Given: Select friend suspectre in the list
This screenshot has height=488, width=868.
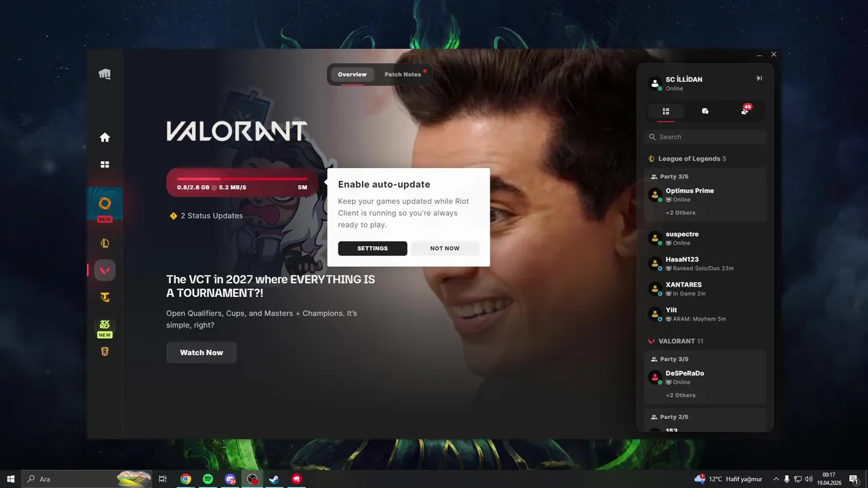Looking at the screenshot, I should (x=705, y=238).
